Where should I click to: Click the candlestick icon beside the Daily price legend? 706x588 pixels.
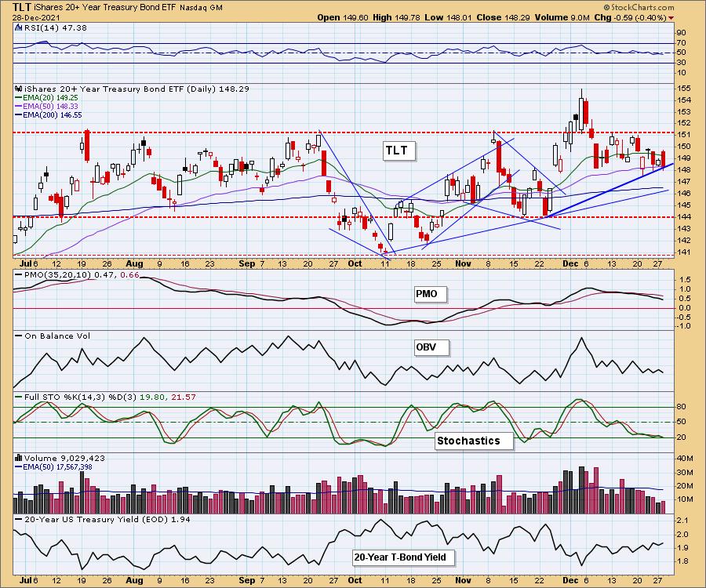pos(19,89)
